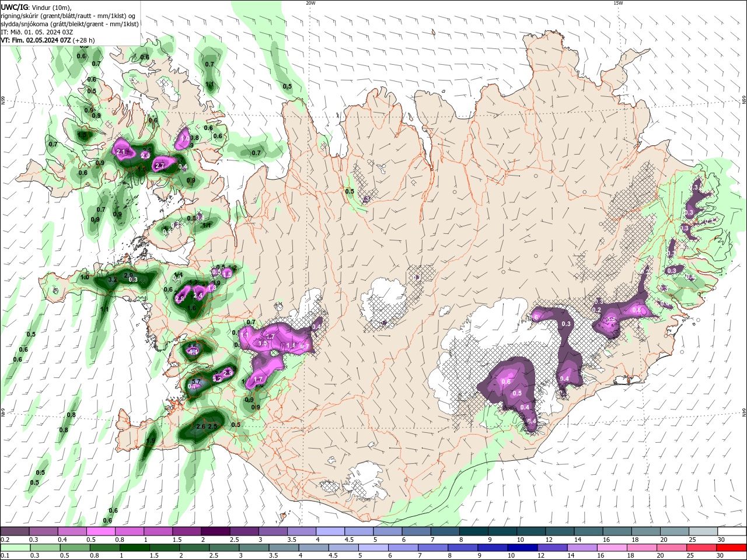Image resolution: width=747 pixels, height=560 pixels.
Task: Click the "IT: Mið. 01. 05. 2024 03Z" line
Action: coord(37,32)
